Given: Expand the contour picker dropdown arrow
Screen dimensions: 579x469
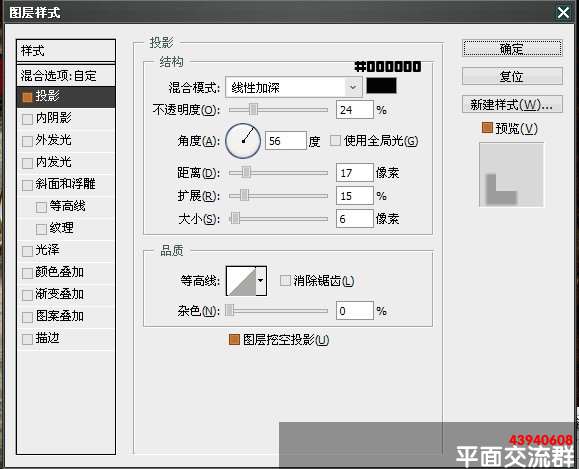Looking at the screenshot, I should [x=261, y=281].
